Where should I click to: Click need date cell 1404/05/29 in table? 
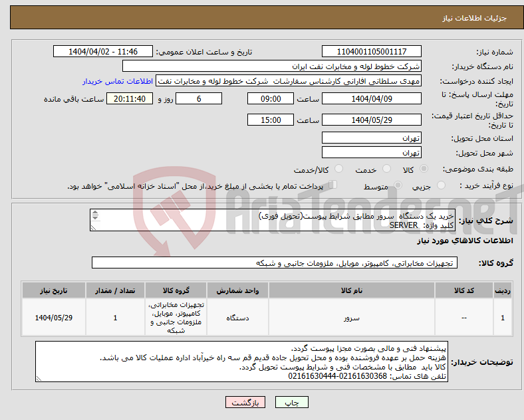pos(53,318)
